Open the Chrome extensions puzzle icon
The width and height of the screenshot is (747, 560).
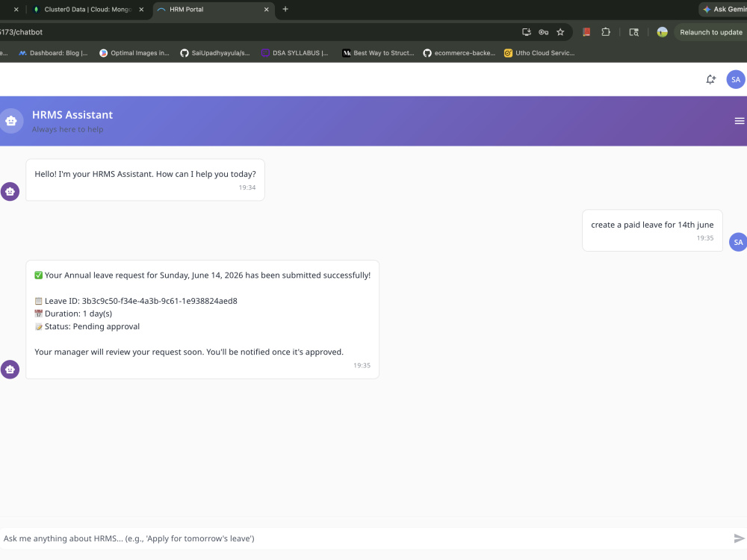coord(606,32)
